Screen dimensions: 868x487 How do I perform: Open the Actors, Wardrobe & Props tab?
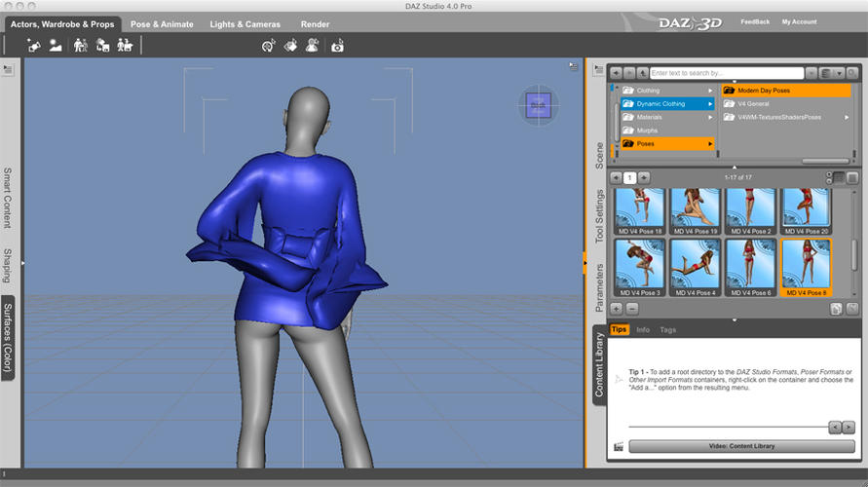[x=62, y=24]
